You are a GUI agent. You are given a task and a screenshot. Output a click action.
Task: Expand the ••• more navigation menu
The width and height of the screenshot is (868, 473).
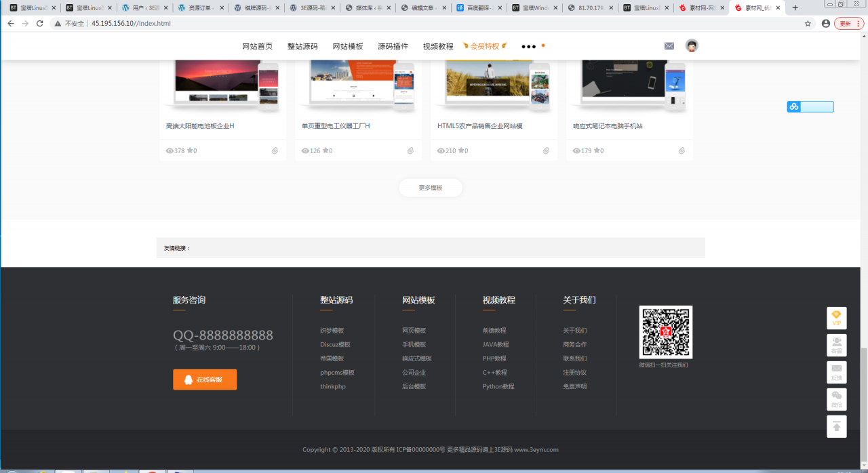pyautogui.click(x=528, y=47)
